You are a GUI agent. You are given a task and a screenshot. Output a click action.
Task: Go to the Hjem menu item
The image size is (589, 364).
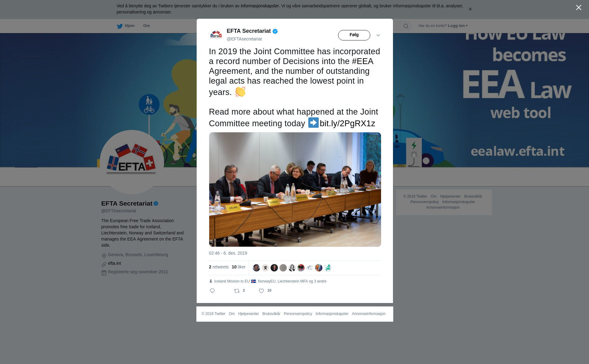tap(130, 26)
